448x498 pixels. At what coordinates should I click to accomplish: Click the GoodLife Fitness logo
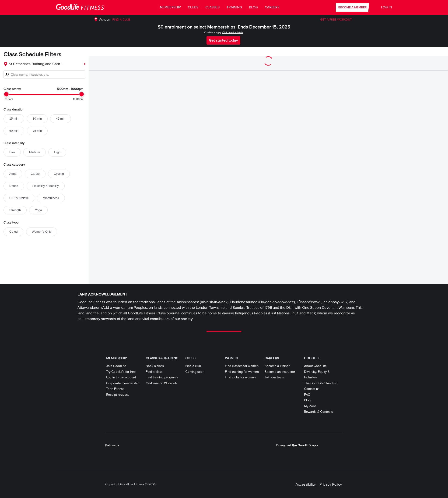click(80, 7)
